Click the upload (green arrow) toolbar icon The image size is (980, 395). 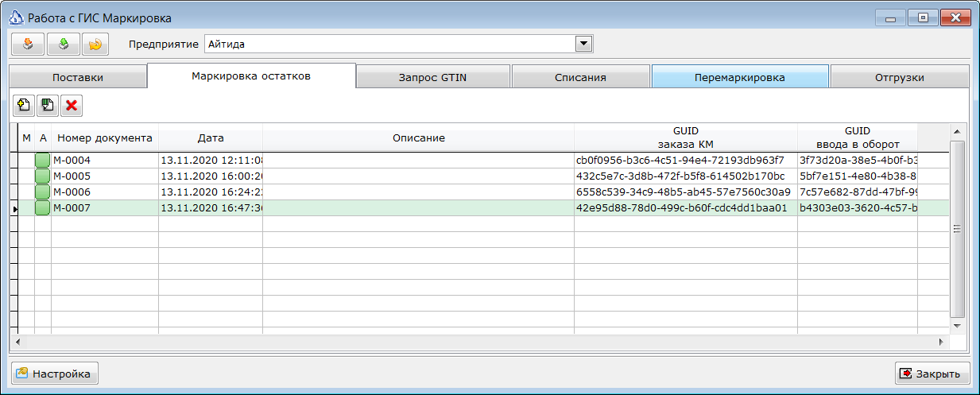click(63, 45)
